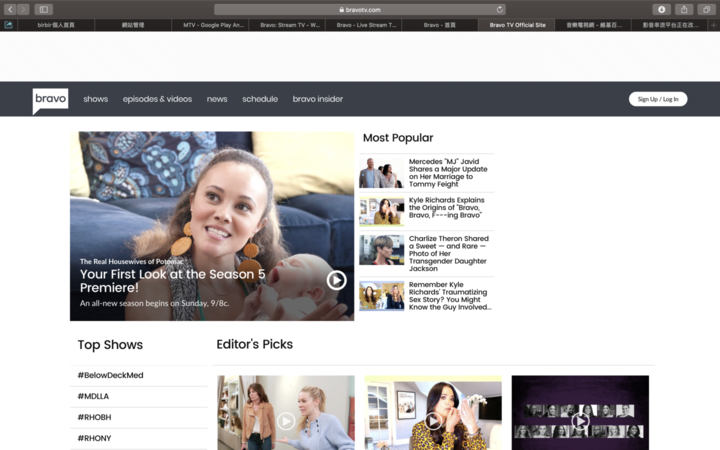Open pinned tab icon at far left
Screen dimensions: 720x450
(x=8, y=25)
